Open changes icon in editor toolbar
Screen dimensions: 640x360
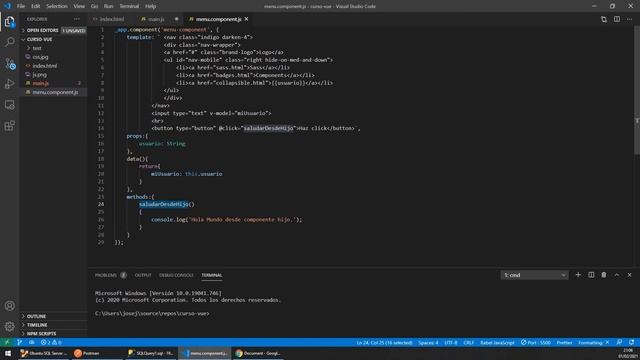[604, 19]
